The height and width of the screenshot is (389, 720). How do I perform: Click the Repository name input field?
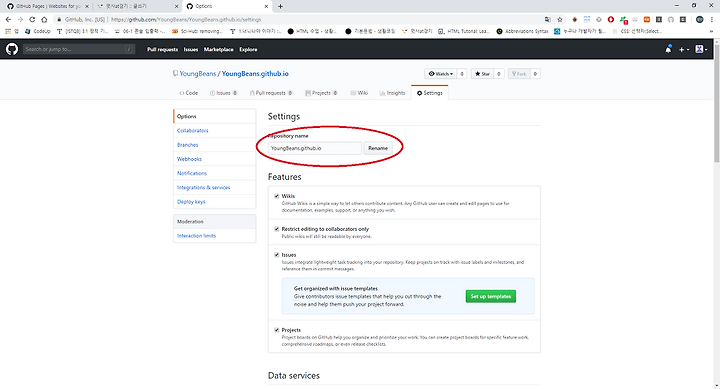[x=315, y=148]
